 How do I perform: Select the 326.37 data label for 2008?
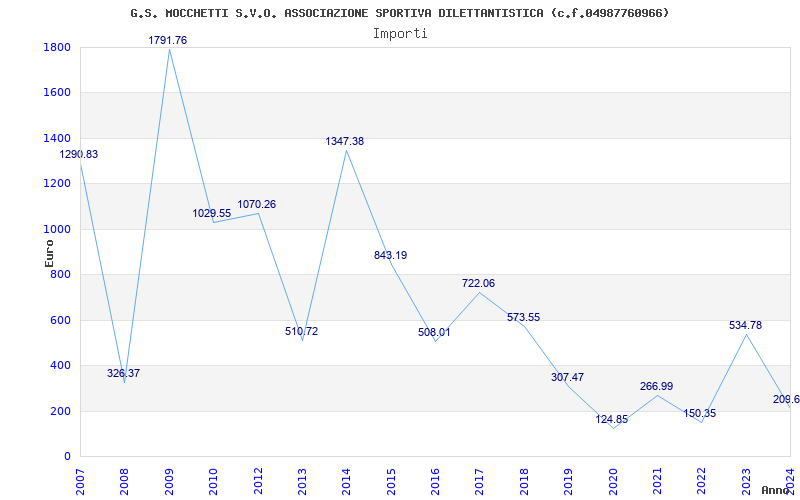(x=124, y=373)
